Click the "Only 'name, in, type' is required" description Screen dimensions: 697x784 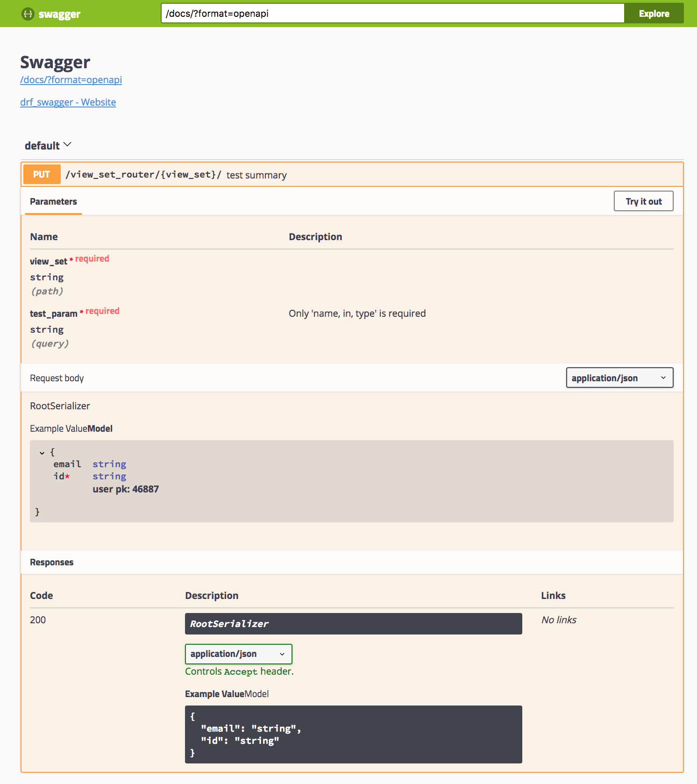[357, 314]
